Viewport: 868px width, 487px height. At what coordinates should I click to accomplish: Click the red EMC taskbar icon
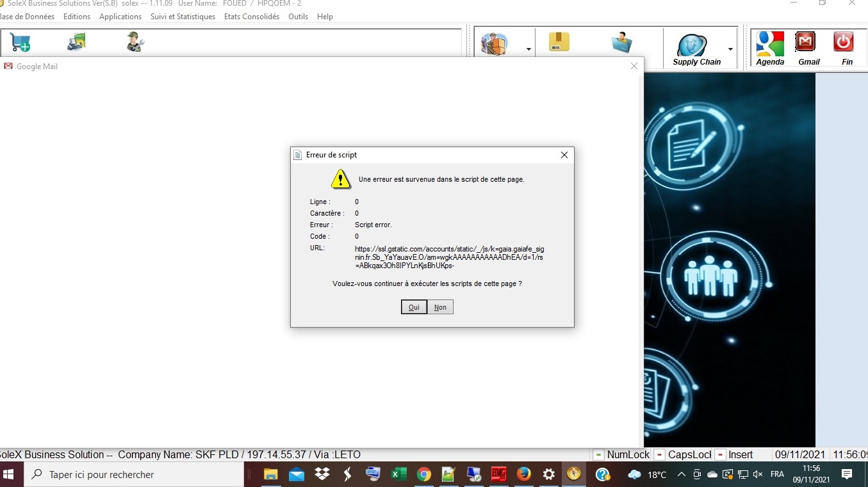tap(499, 474)
